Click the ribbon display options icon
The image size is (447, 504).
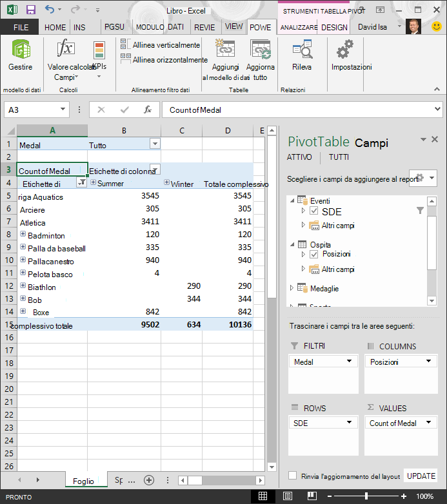(380, 10)
